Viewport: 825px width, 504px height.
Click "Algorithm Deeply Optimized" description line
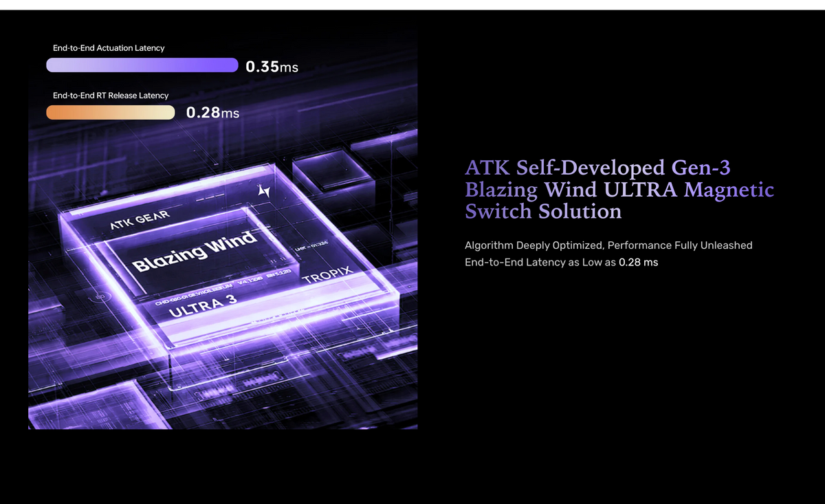[x=608, y=245]
